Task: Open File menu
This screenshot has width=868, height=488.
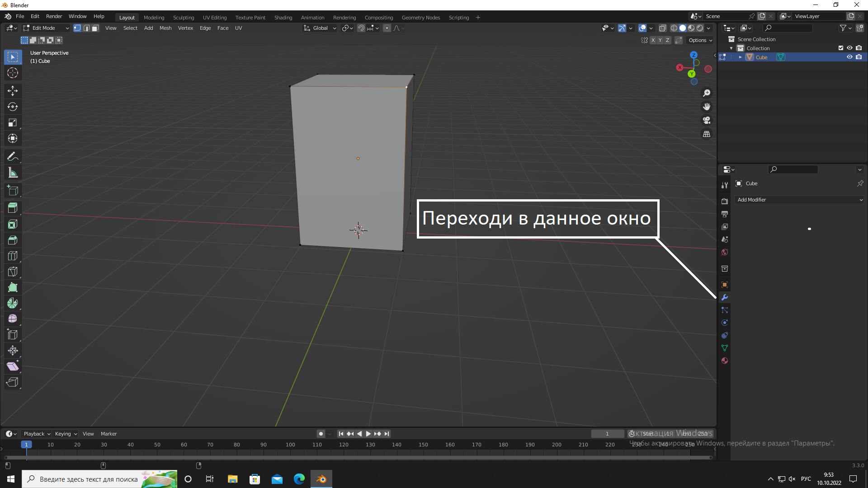Action: 20,16
